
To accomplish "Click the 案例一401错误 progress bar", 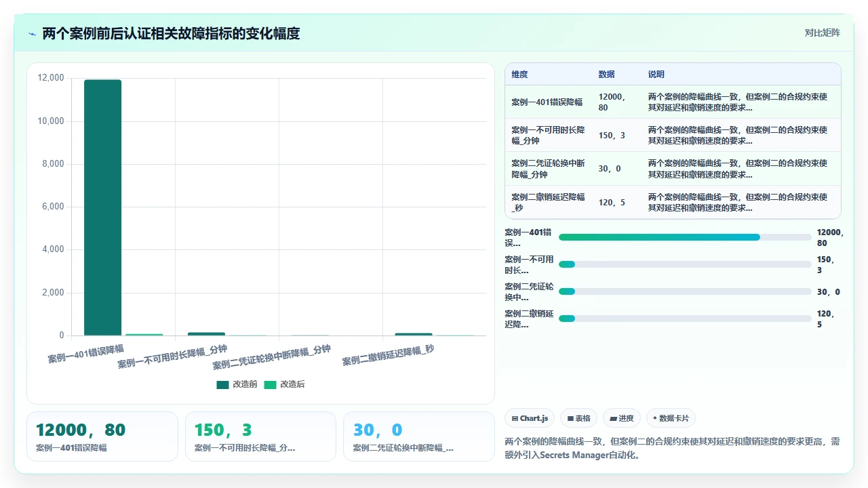I will point(685,237).
